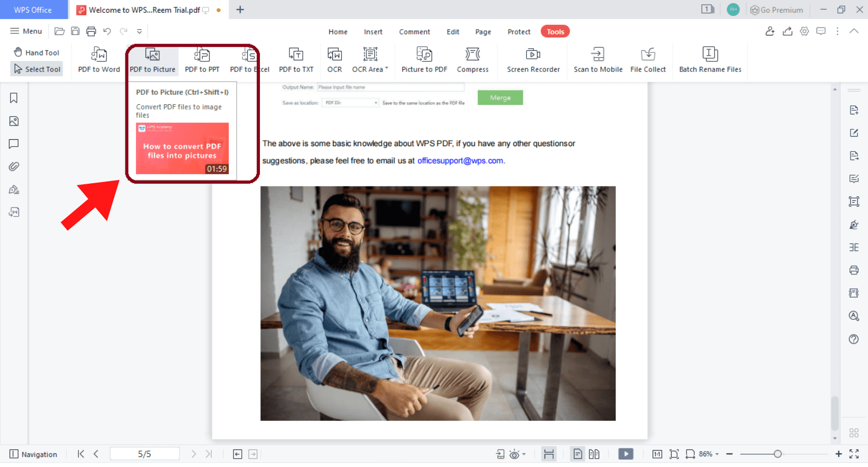Screen dimensions: 868x467
Task: Print the document from quick toolbar
Action: (x=91, y=31)
